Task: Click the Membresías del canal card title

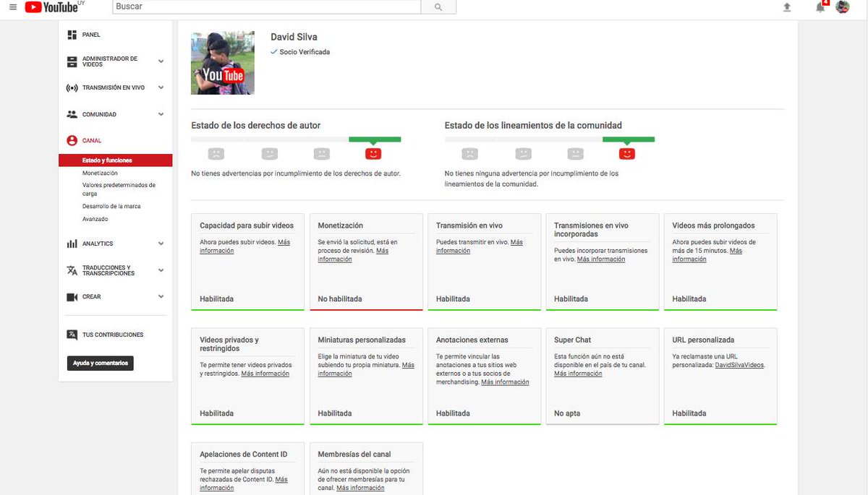Action: (354, 455)
